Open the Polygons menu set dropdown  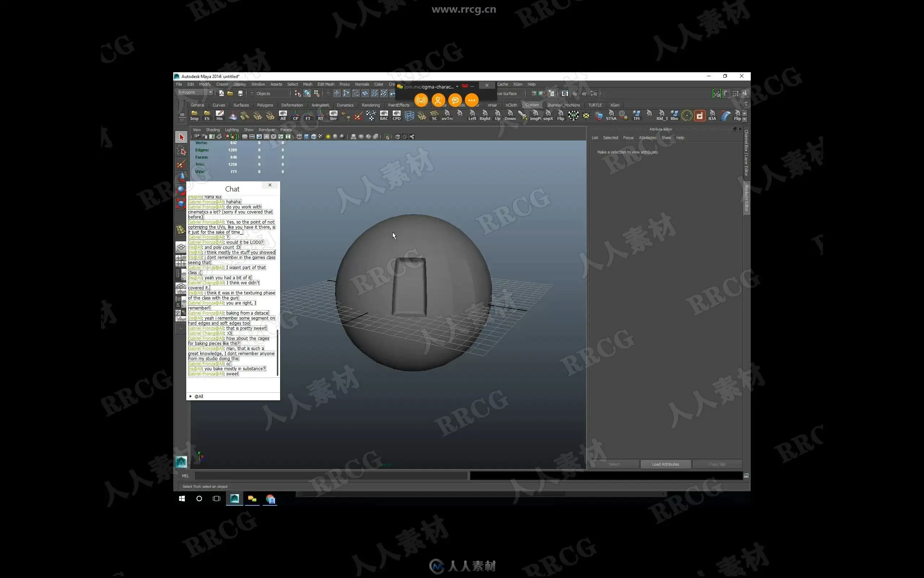[x=195, y=92]
